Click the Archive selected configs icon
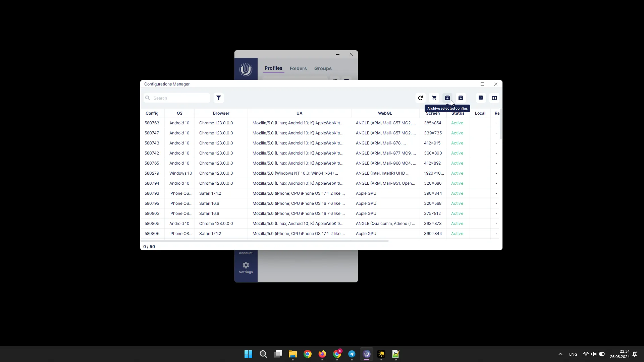Viewport: 644px width, 362px height. click(x=447, y=98)
